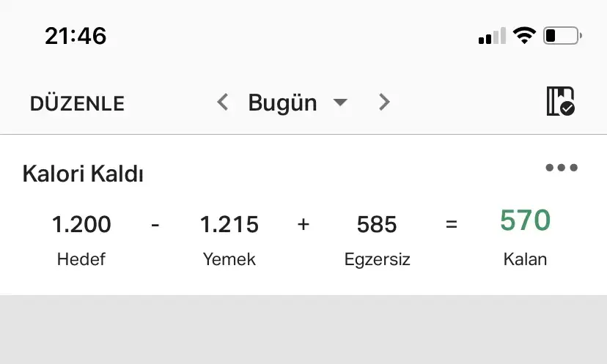
Task: Tap the Wi-Fi status icon
Action: pyautogui.click(x=524, y=35)
